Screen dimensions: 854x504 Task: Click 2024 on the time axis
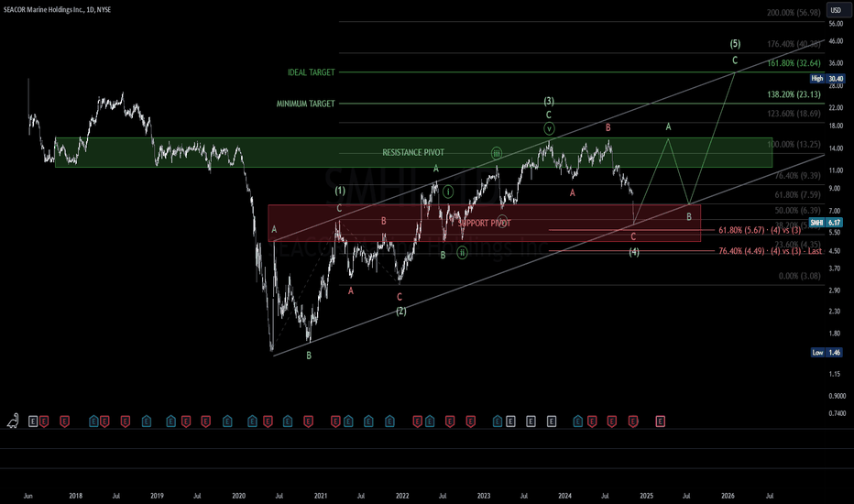click(x=564, y=496)
